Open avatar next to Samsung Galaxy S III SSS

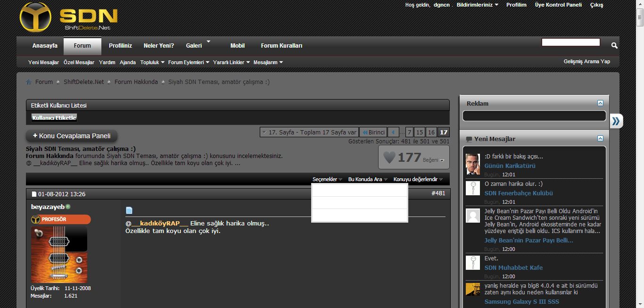(473, 290)
